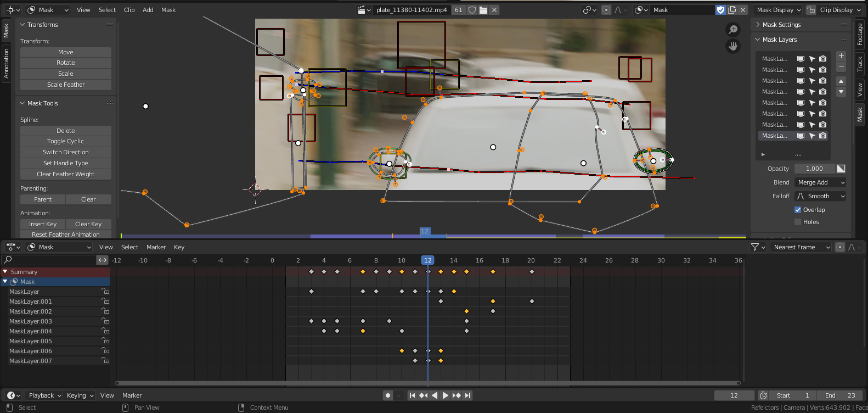Click the Toggle Cyclic button
868x413 pixels.
pos(66,141)
